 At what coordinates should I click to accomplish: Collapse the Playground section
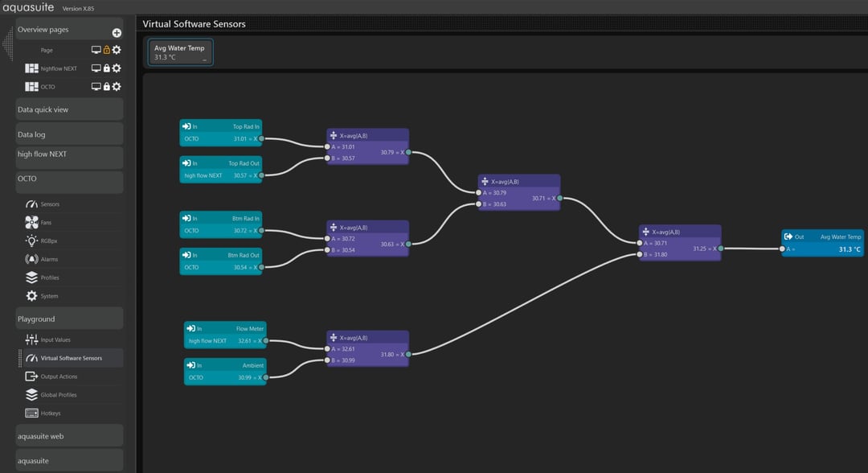[x=69, y=319]
